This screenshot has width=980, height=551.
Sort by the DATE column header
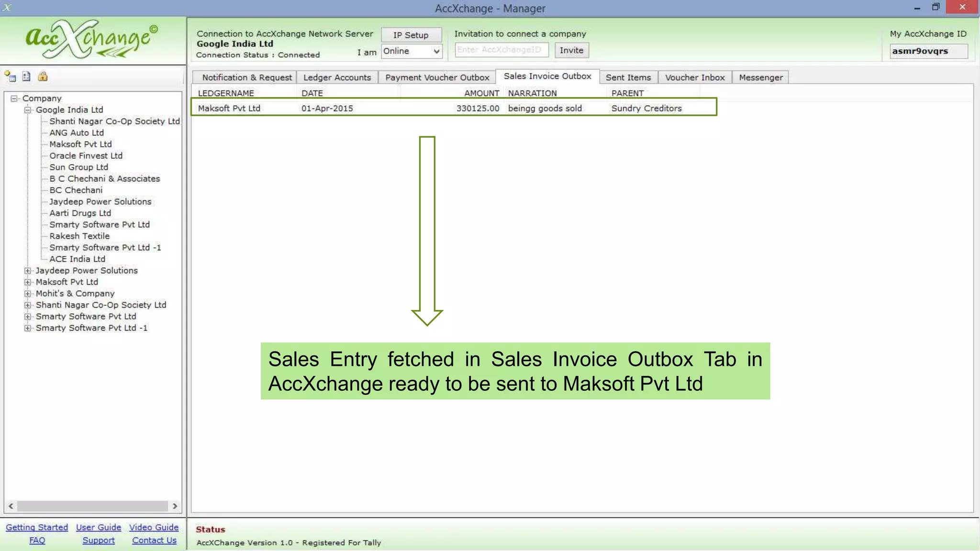pos(312,93)
